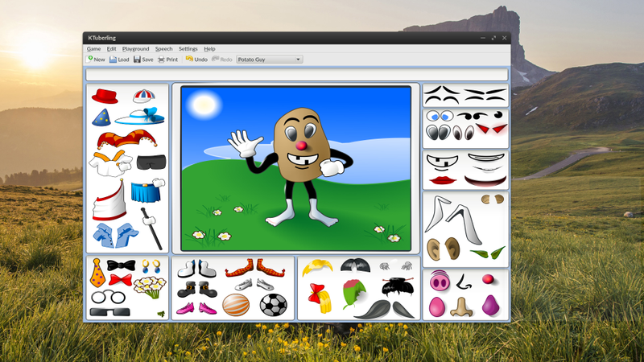Pick the red and gold jester hat

click(127, 139)
